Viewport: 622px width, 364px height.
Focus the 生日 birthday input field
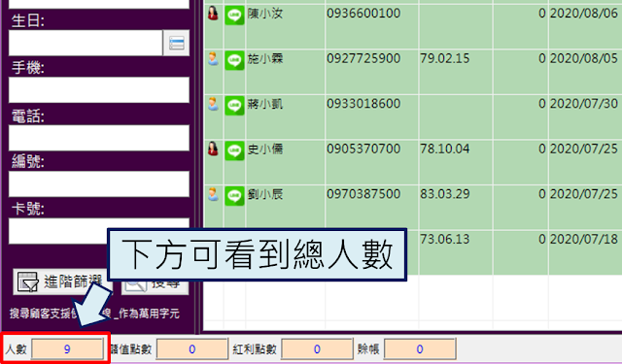[x=86, y=43]
